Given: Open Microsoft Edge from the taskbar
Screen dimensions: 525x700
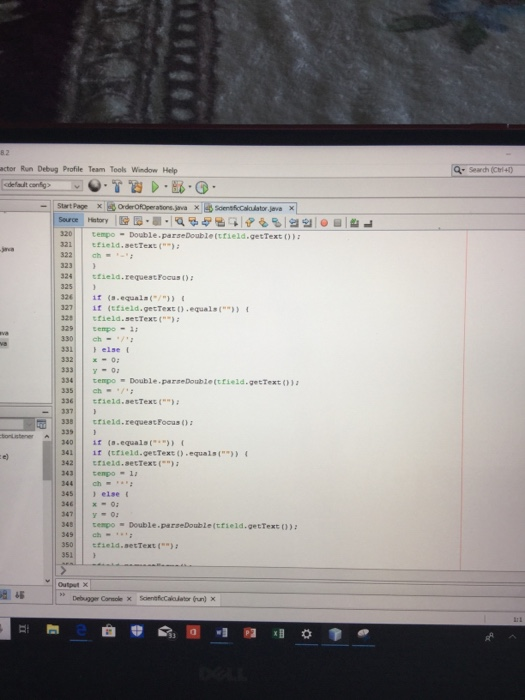Looking at the screenshot, I should [x=81, y=630].
